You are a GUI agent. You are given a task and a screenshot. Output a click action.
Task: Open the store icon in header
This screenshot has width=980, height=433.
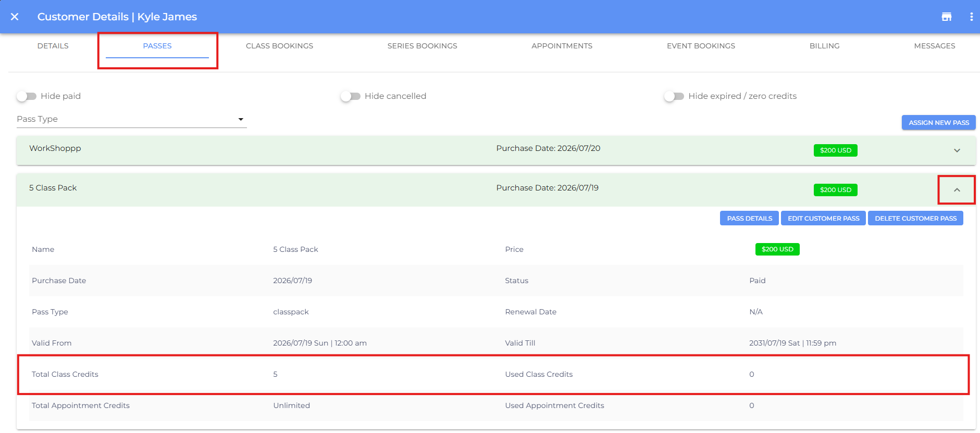(x=947, y=17)
